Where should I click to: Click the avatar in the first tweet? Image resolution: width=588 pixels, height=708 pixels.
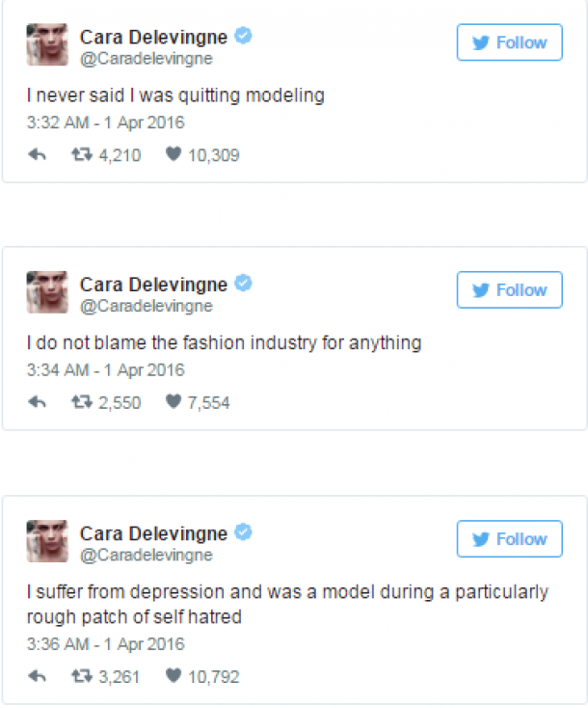coord(46,45)
